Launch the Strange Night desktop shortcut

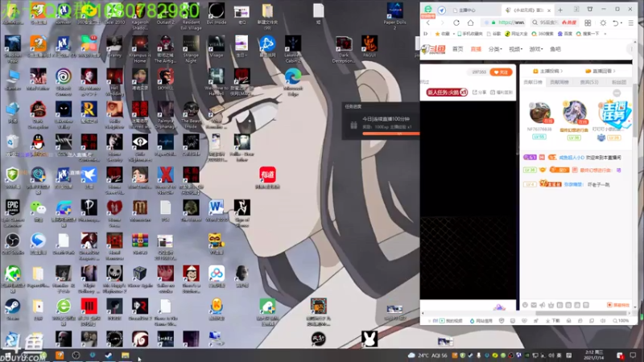pos(191,49)
